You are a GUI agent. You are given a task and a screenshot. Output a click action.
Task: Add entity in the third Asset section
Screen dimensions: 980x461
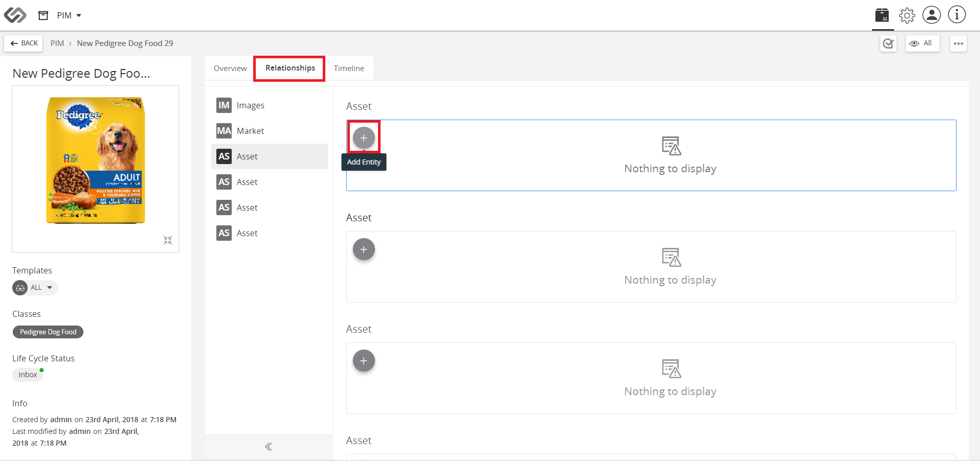364,361
